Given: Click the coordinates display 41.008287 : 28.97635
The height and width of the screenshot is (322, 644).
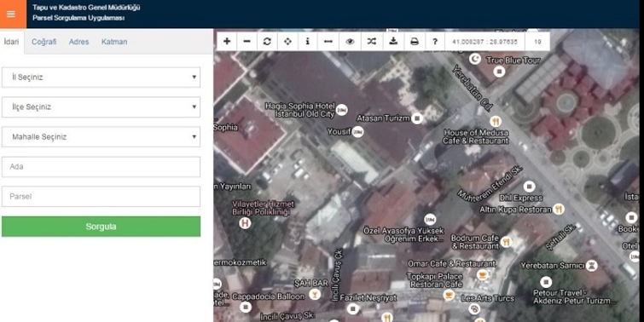Looking at the screenshot, I should 484,42.
